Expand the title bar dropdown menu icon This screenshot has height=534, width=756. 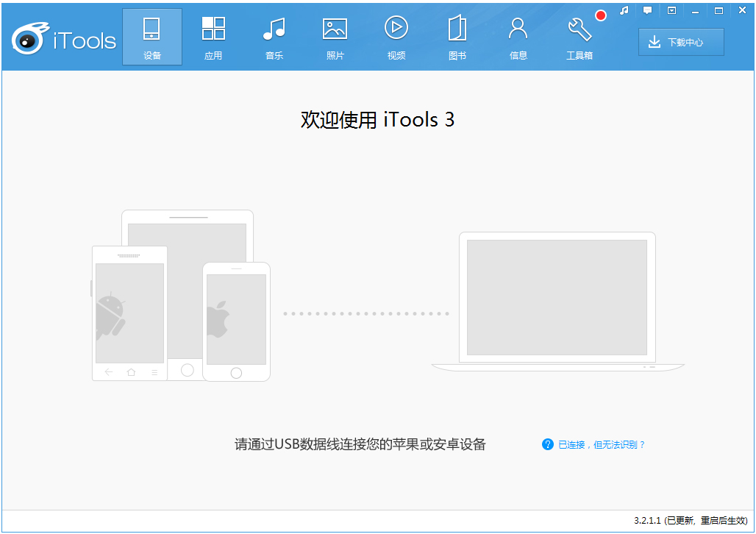pos(671,10)
